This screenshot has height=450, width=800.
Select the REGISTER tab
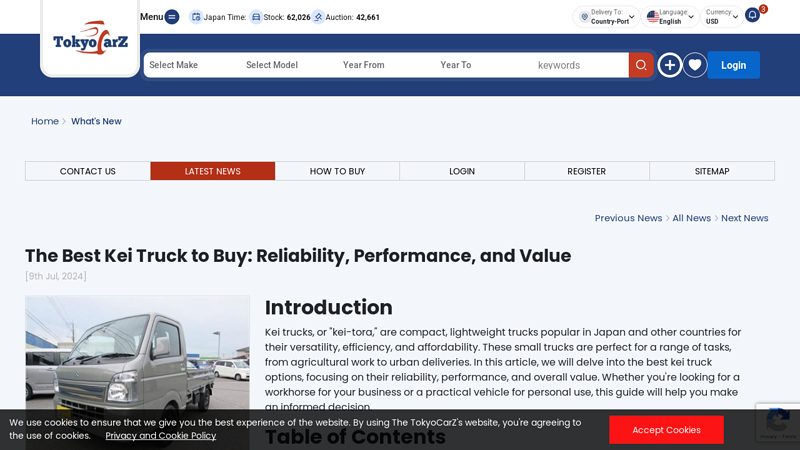point(587,171)
